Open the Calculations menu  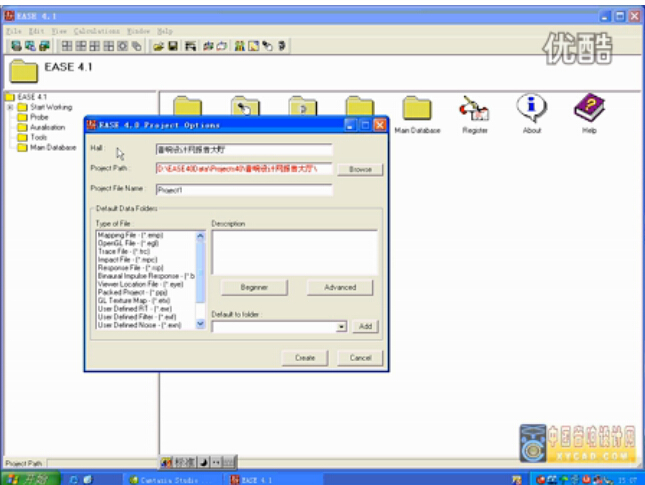[97, 31]
